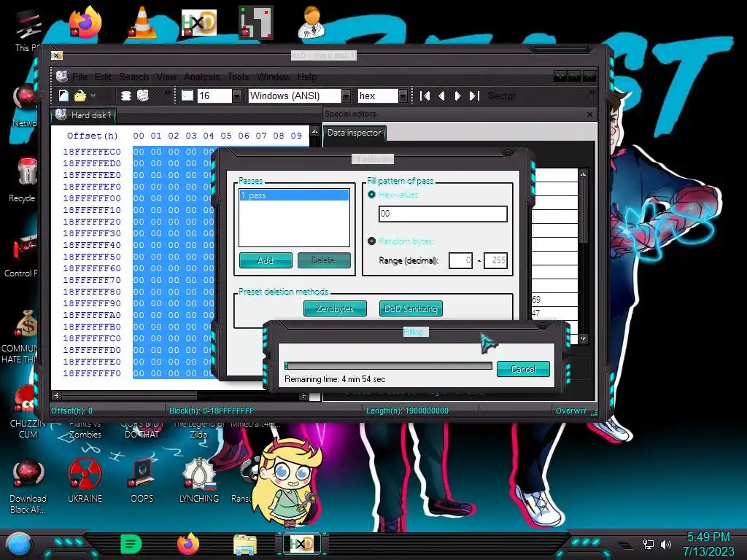
Task: Select the Random bytes radio option
Action: [x=371, y=241]
